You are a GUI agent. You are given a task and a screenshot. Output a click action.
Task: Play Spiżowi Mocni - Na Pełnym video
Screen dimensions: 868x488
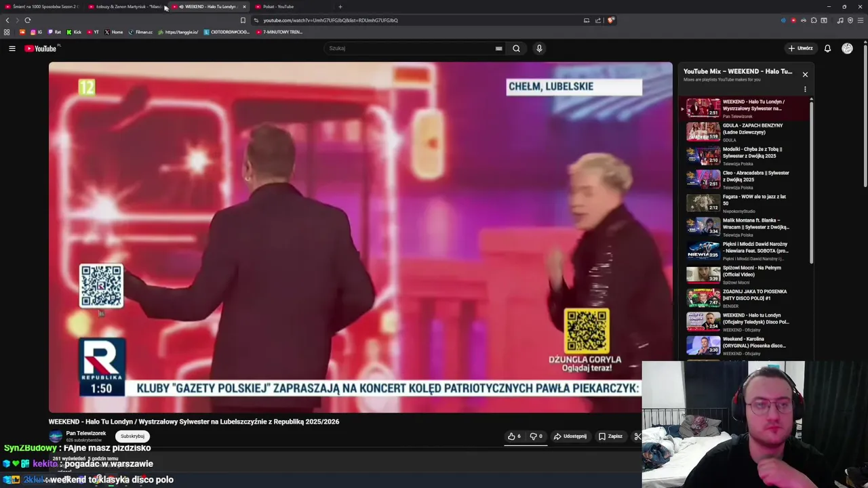pyautogui.click(x=745, y=274)
